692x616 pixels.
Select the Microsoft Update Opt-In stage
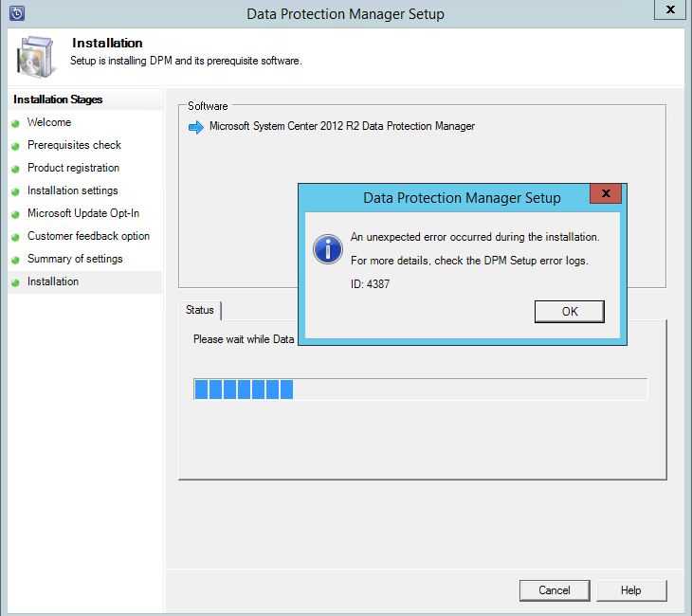click(x=83, y=213)
